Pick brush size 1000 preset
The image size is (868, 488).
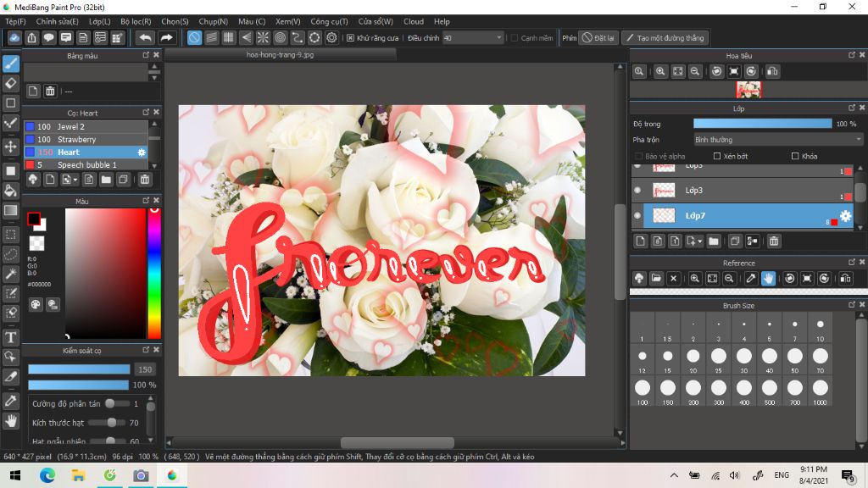point(820,391)
